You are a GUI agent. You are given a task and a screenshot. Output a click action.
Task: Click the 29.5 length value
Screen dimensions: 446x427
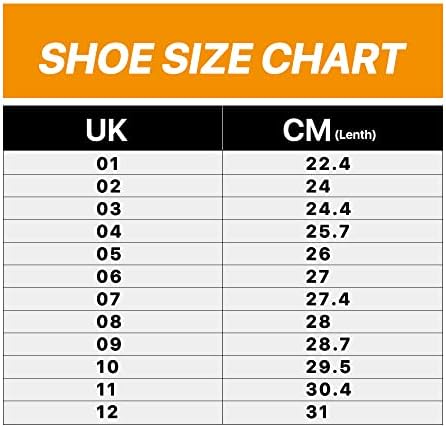click(x=333, y=367)
